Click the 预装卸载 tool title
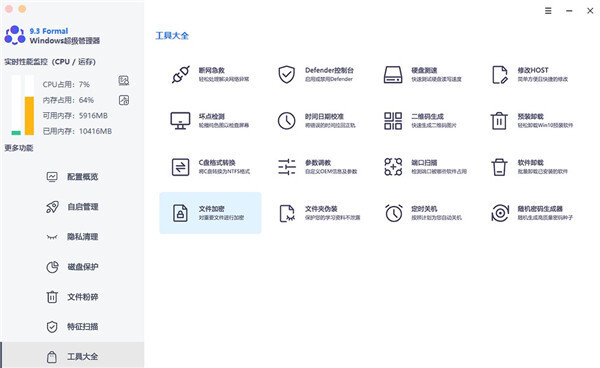Image resolution: width=600 pixels, height=368 pixels. click(530, 117)
